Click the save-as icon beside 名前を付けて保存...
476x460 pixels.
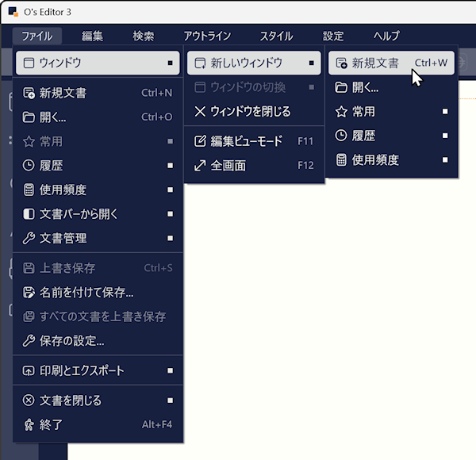pos(29,293)
